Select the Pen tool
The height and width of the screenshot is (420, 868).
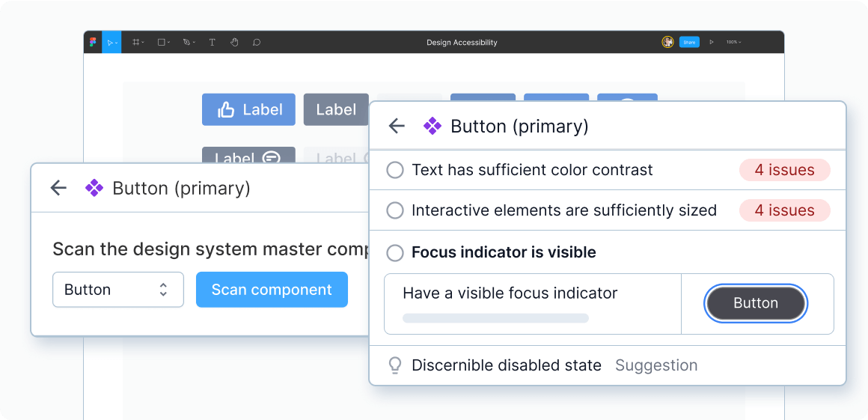coord(188,43)
